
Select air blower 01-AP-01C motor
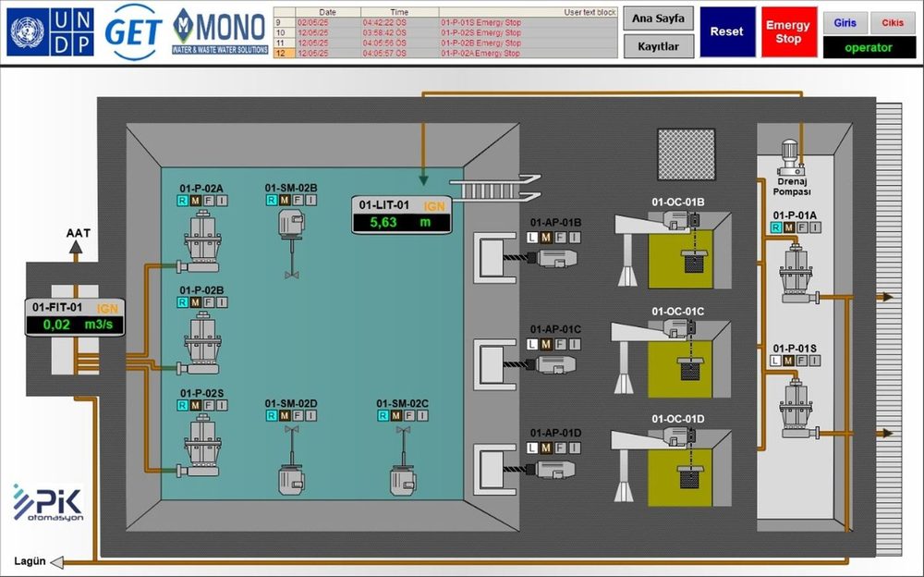click(x=551, y=364)
